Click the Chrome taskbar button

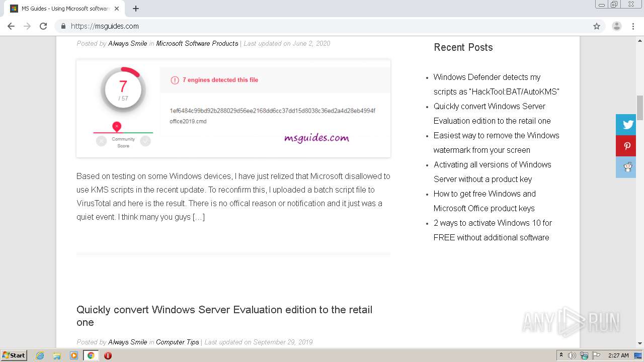pyautogui.click(x=91, y=355)
